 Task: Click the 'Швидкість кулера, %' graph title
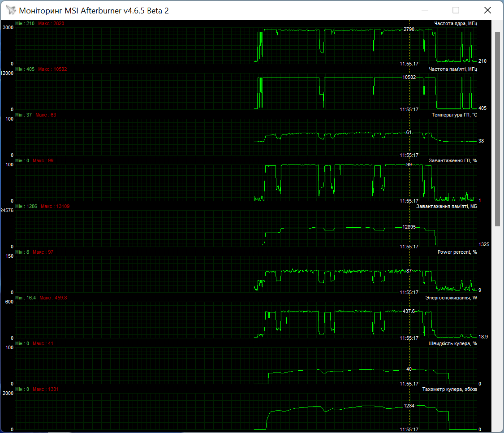point(452,343)
